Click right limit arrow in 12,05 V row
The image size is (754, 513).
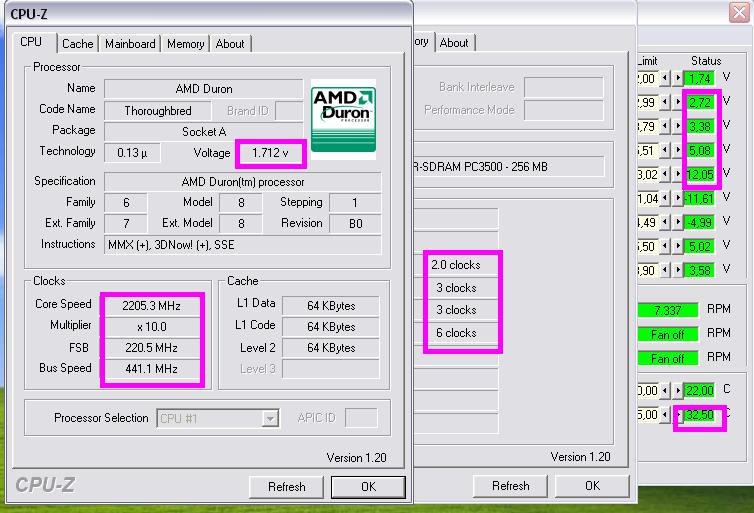tap(677, 174)
